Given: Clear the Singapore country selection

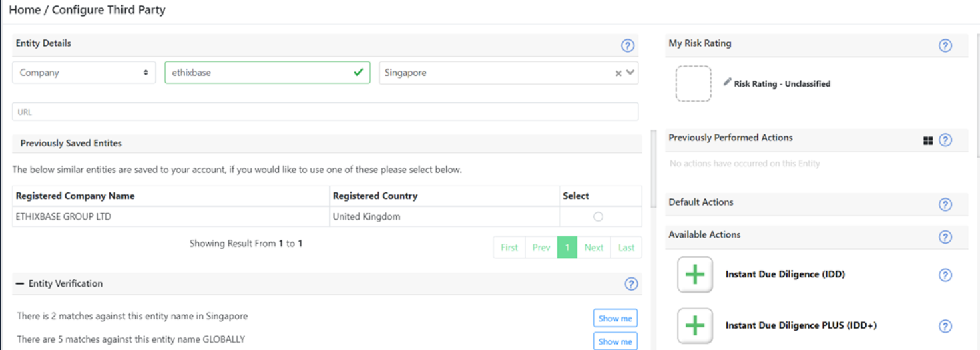Looking at the screenshot, I should [618, 73].
